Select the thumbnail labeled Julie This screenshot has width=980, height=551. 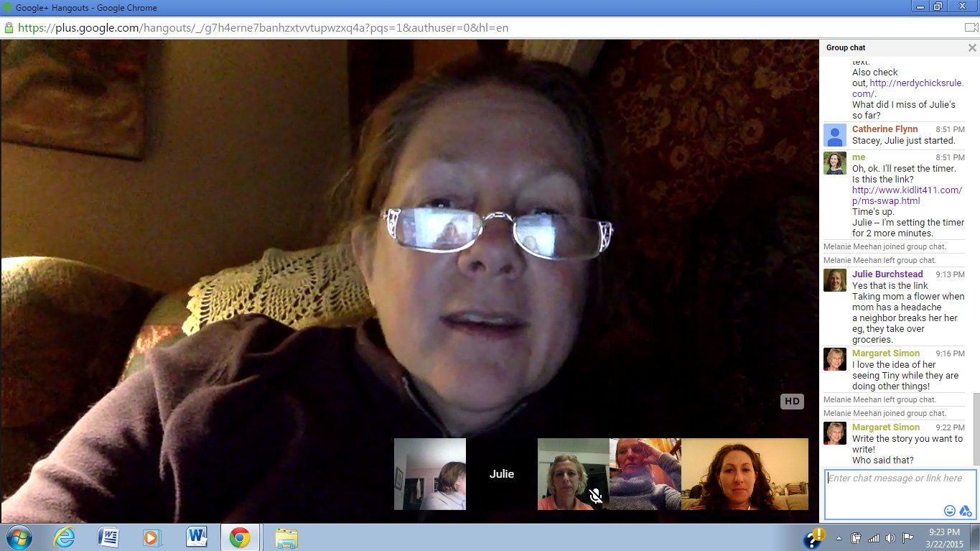click(x=502, y=474)
